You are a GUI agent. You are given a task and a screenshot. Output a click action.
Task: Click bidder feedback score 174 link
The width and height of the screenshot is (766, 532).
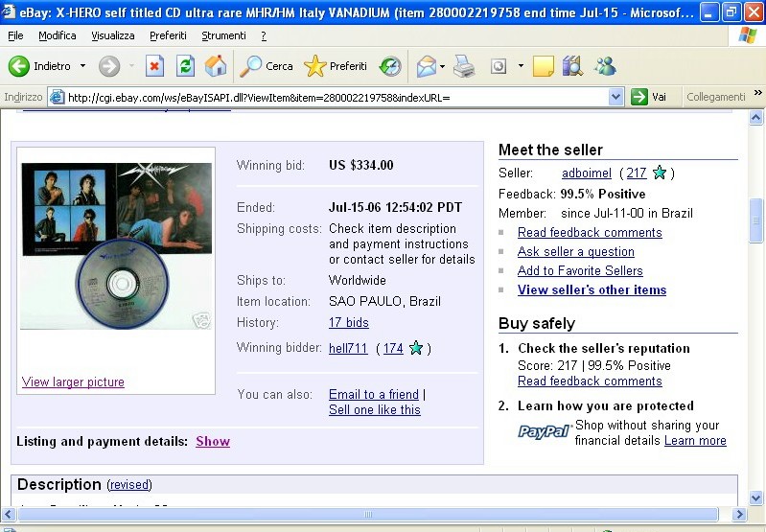click(393, 348)
